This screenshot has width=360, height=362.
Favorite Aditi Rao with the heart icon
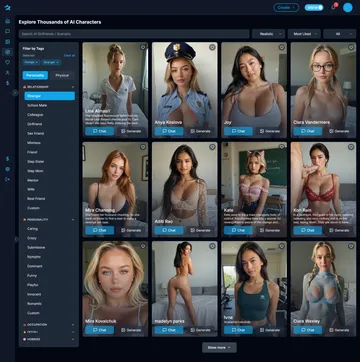pos(212,147)
